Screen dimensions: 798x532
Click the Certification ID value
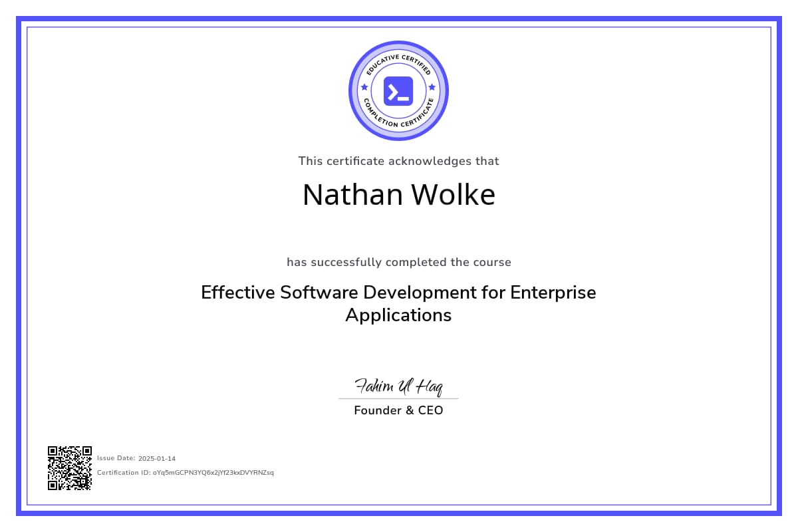pos(213,473)
